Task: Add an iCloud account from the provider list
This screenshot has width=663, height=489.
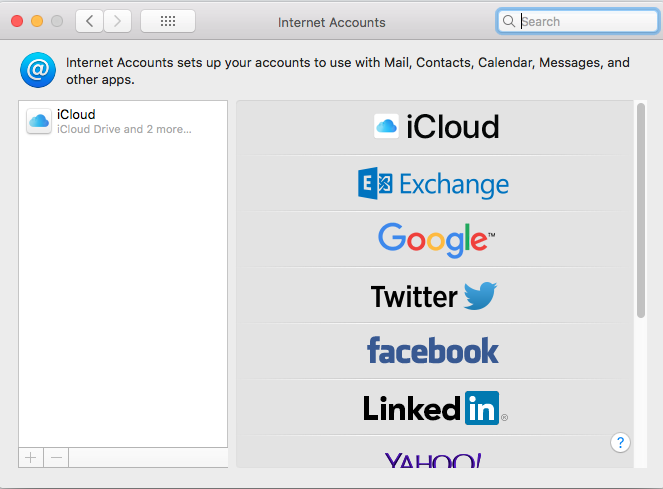Action: point(435,127)
